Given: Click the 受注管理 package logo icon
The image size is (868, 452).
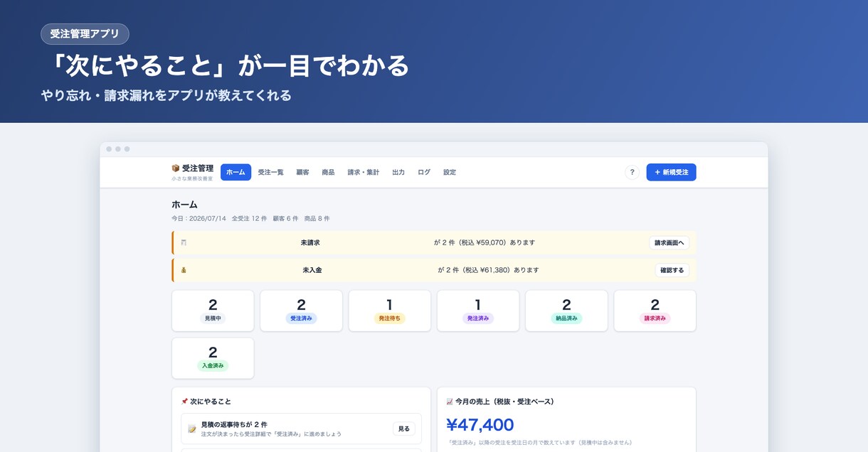Looking at the screenshot, I should click(x=176, y=168).
